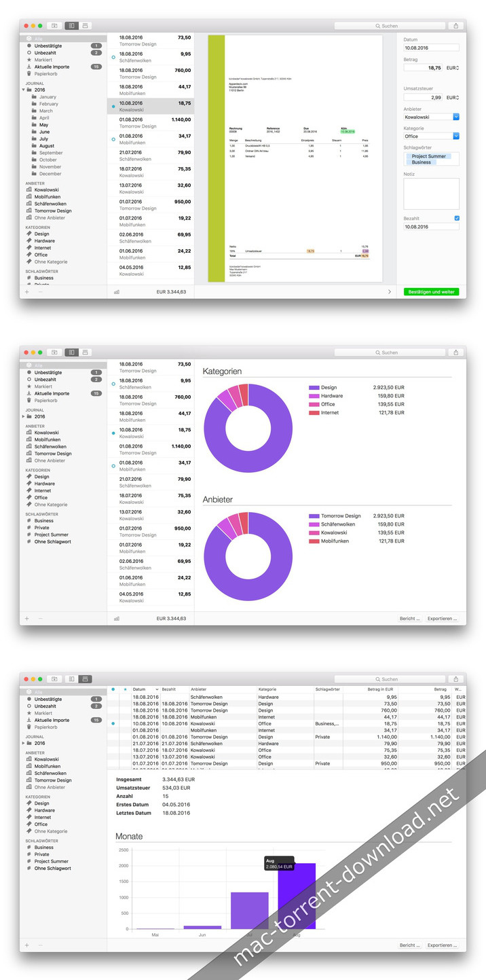Screen dimensions: 486x980
Task: Sort by the Datum column header in table
Action: point(145,689)
